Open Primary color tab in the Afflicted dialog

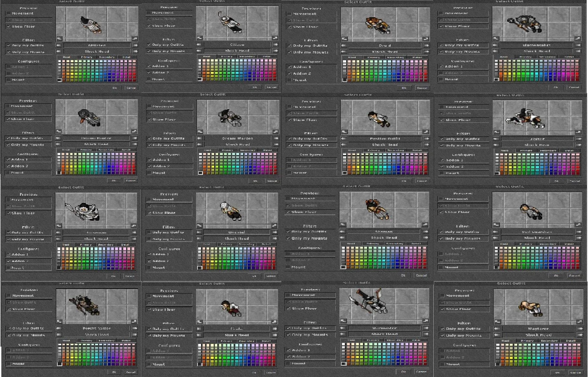pos(86,58)
